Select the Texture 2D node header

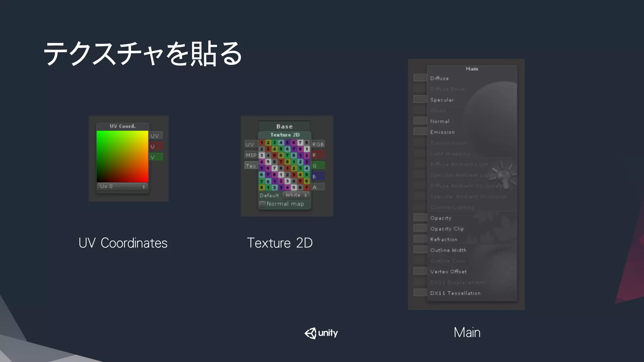285,135
